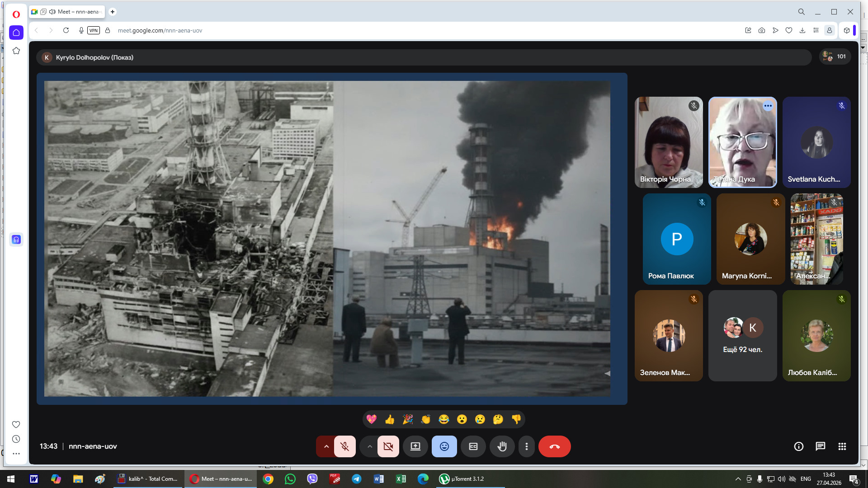Leave the call with red hangup button

(554, 446)
